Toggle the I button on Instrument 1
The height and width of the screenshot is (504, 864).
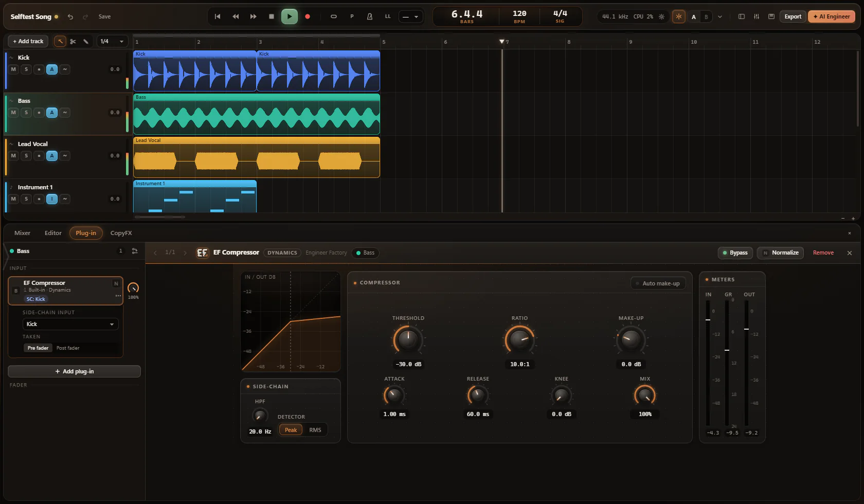[x=52, y=199]
